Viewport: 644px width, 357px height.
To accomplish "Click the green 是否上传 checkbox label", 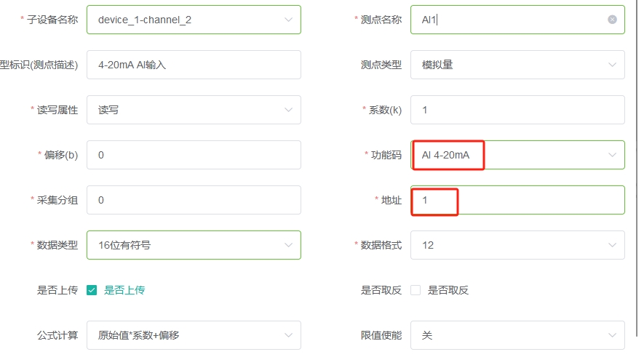I will (x=124, y=291).
